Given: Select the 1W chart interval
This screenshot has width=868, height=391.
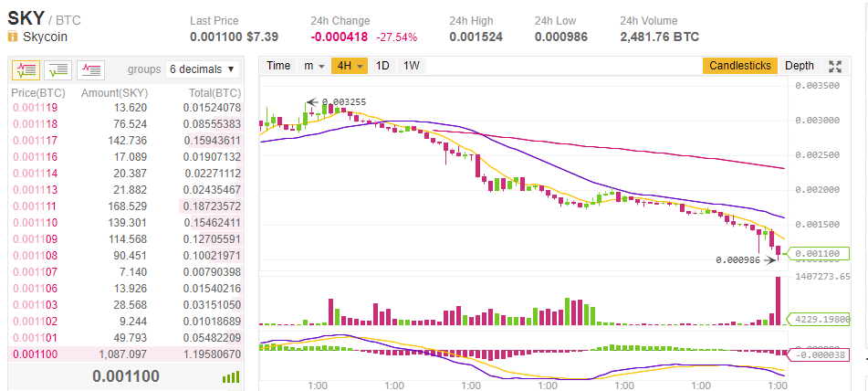Looking at the screenshot, I should pyautogui.click(x=412, y=66).
